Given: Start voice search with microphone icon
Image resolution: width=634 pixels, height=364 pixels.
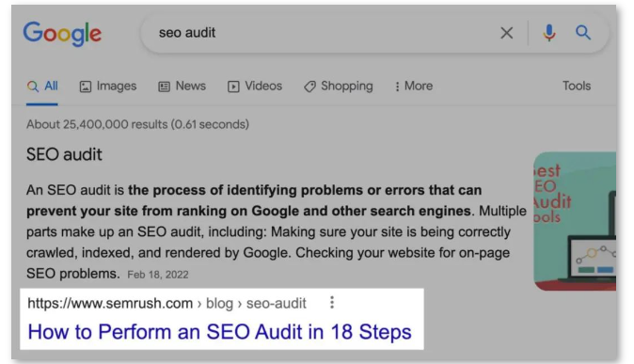Looking at the screenshot, I should [548, 33].
